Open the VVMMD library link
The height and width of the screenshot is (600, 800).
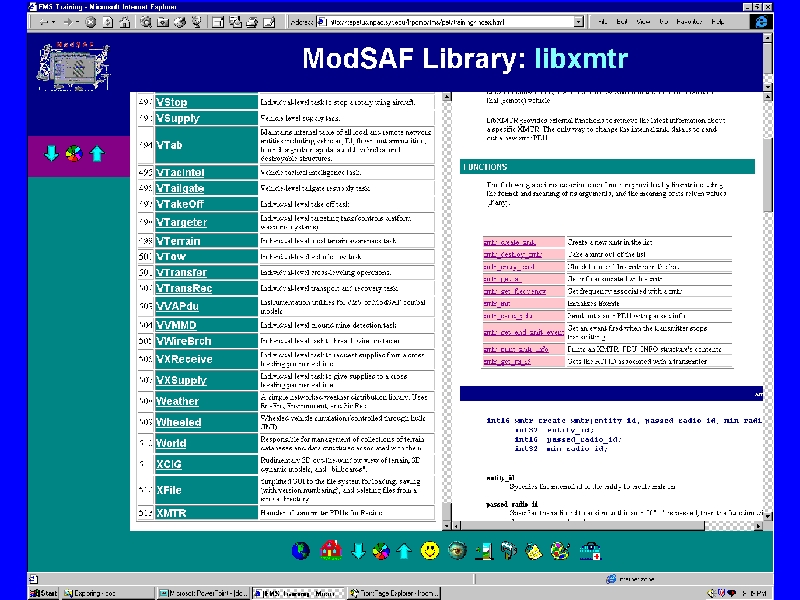[x=176, y=325]
